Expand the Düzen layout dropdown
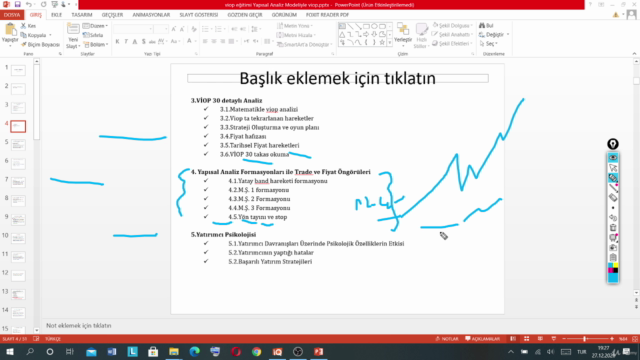Image resolution: width=640 pixels, height=360 pixels. (96, 26)
